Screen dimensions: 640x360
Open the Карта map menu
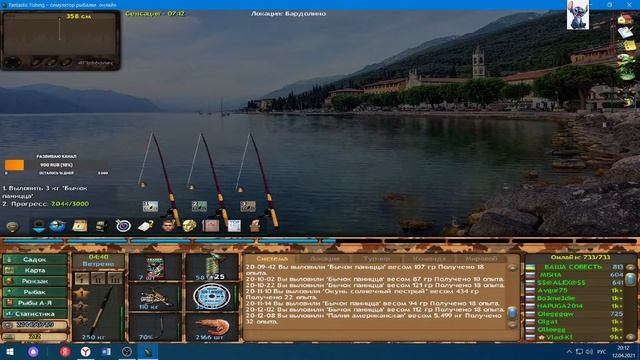click(x=35, y=270)
